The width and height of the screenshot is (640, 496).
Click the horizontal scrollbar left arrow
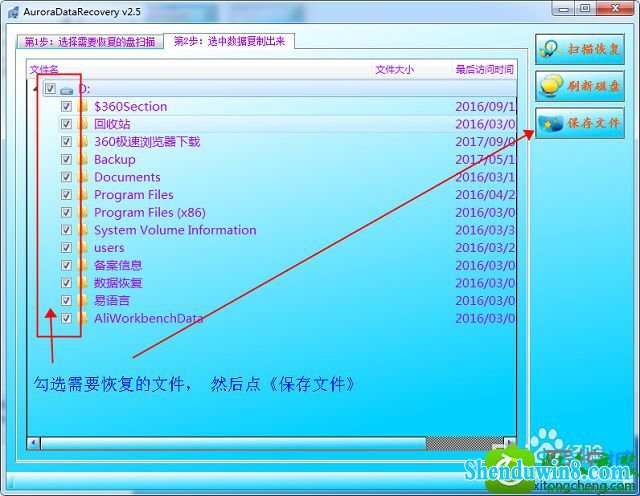[x=33, y=443]
